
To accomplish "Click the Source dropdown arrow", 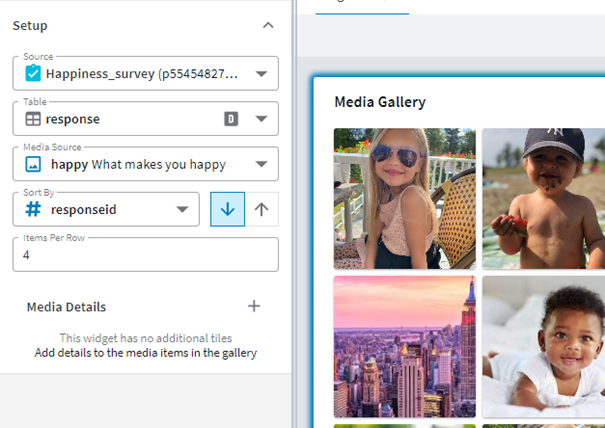I will pyautogui.click(x=262, y=74).
